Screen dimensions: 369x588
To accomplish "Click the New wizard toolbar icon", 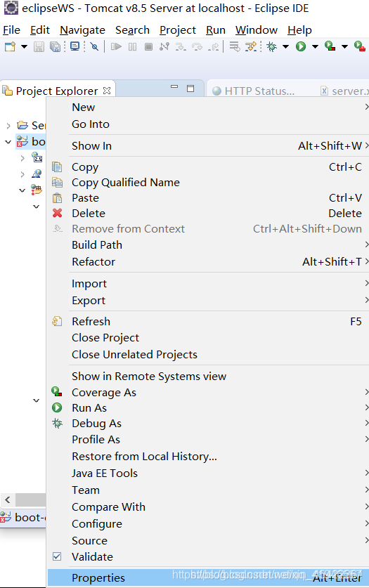I will pos(10,46).
